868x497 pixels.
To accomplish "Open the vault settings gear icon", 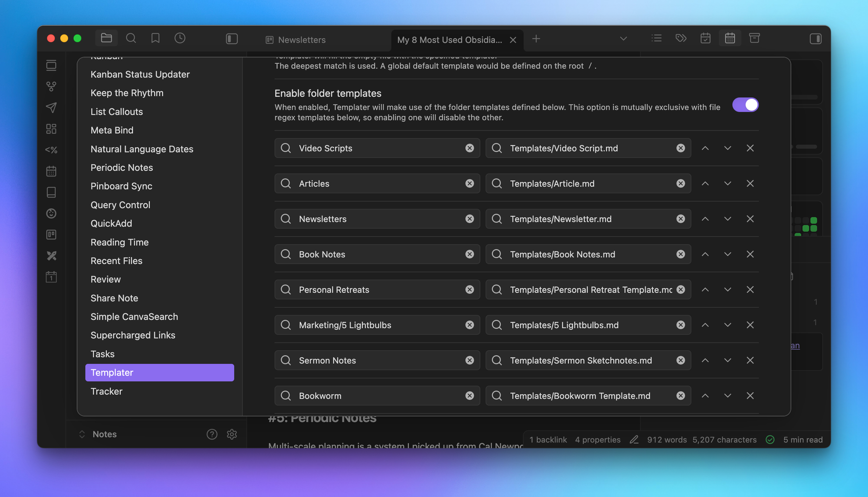I will coord(232,434).
